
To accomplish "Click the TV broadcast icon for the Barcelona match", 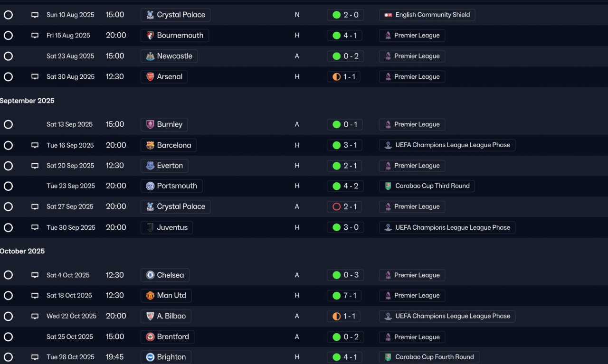I will tap(35, 145).
